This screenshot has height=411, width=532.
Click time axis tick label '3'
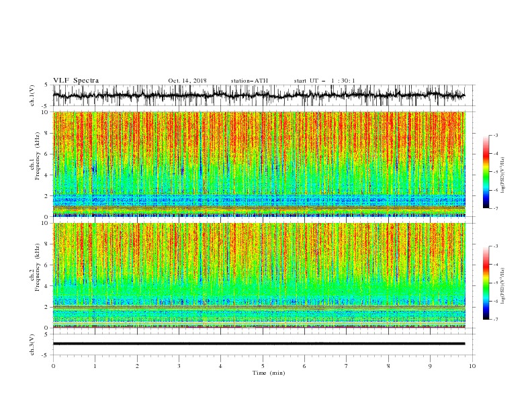pos(179,366)
